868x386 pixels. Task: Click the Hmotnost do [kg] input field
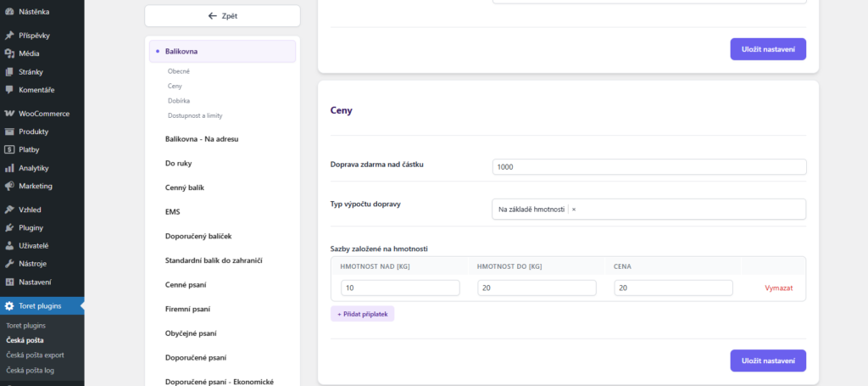535,288
